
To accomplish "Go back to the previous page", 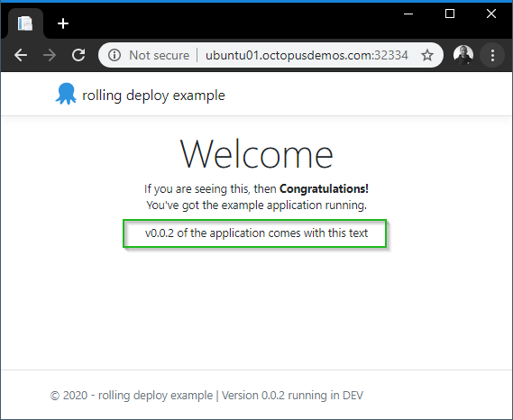I will click(21, 55).
